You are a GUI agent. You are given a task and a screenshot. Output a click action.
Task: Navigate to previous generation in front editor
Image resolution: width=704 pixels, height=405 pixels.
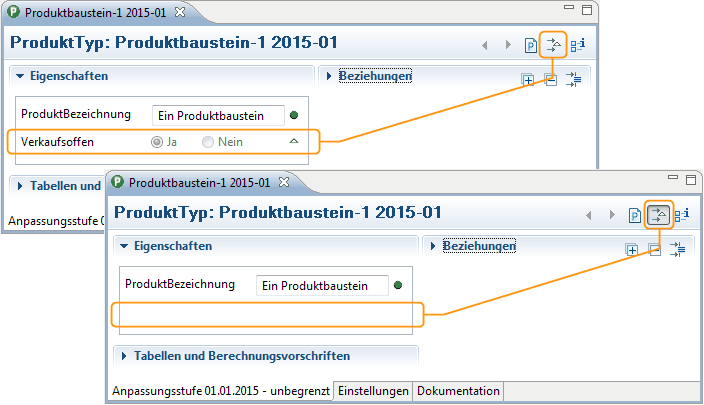588,215
